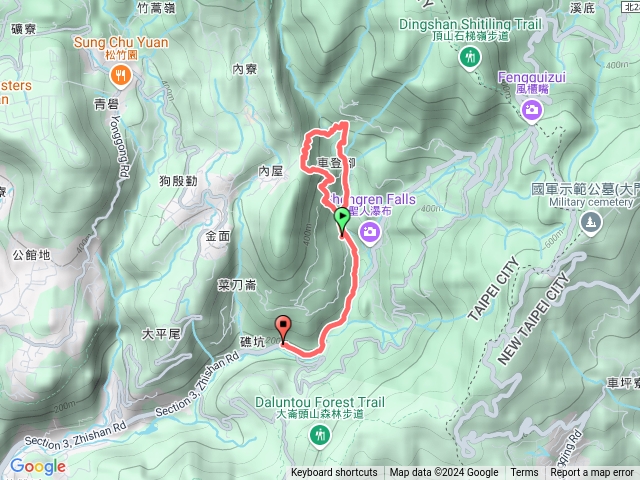Click the Daluntou Forest Trail hiking icon
The image size is (640, 480).
click(x=320, y=436)
